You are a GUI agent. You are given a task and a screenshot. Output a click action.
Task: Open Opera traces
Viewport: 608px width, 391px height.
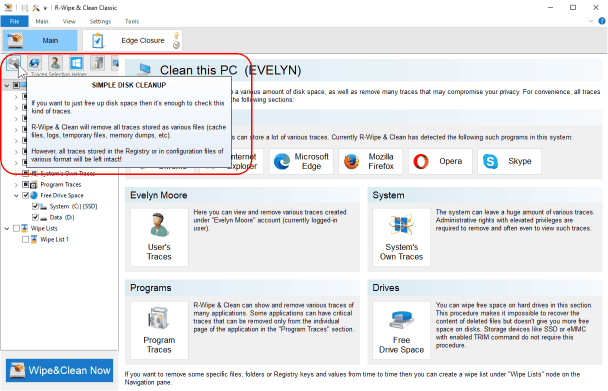[440, 161]
